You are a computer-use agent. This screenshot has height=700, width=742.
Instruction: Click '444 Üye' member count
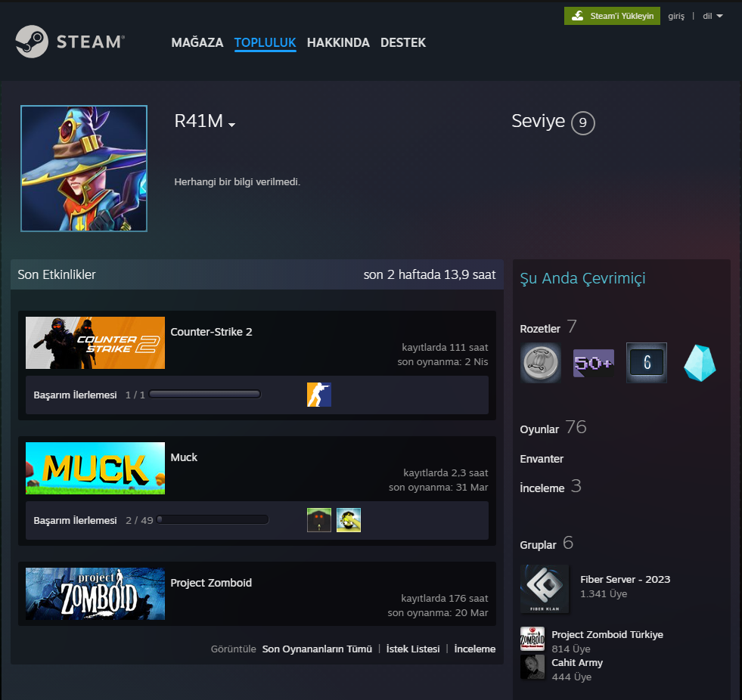coord(571,677)
